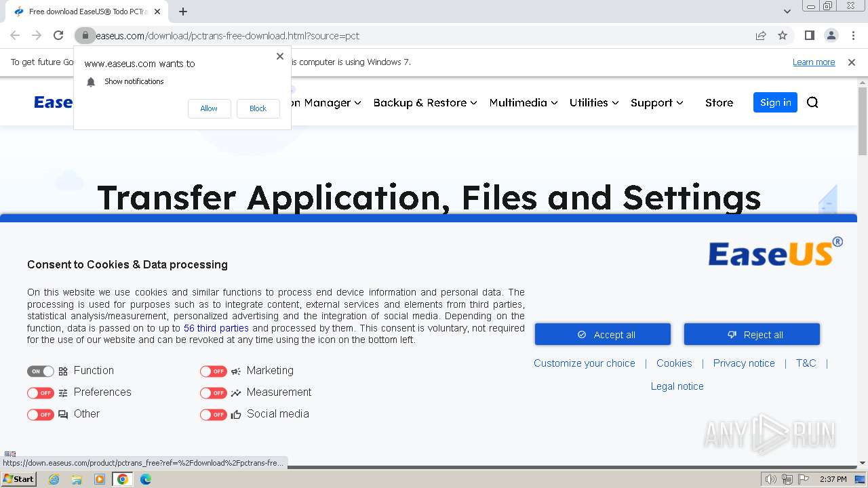Click Reject all cookies

click(x=752, y=334)
